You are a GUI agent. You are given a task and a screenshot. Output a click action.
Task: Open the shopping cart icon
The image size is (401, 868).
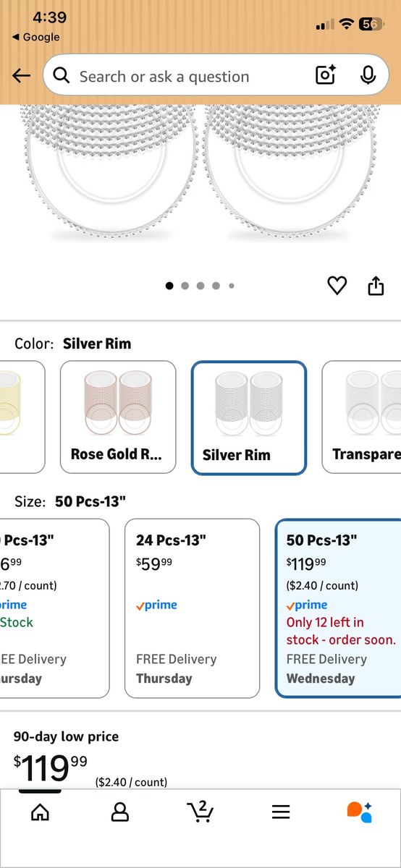[x=200, y=812]
